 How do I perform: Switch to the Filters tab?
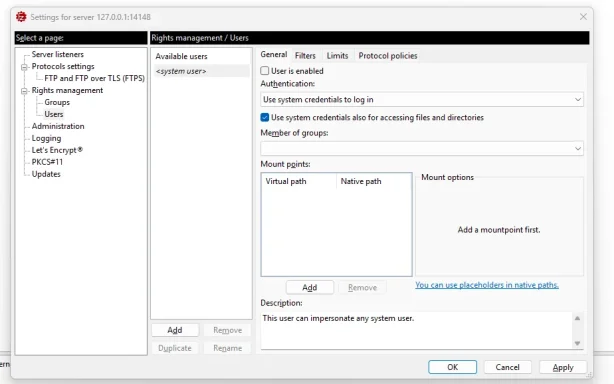coord(305,56)
